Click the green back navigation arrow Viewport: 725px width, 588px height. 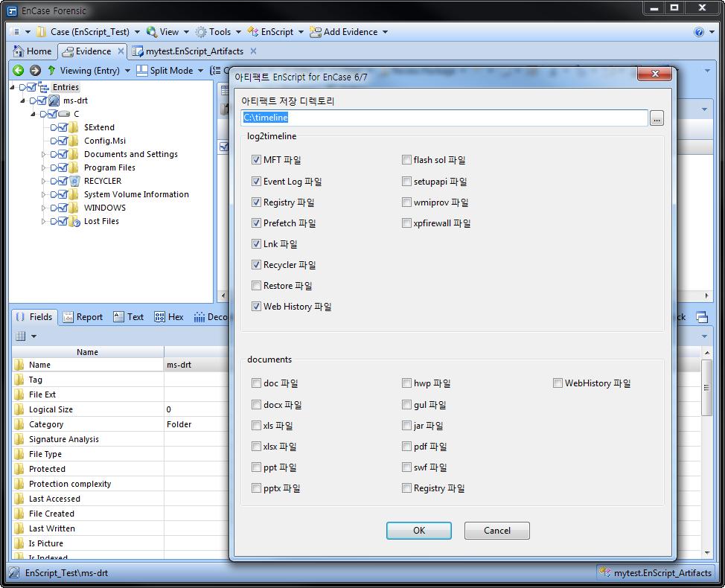pos(18,71)
